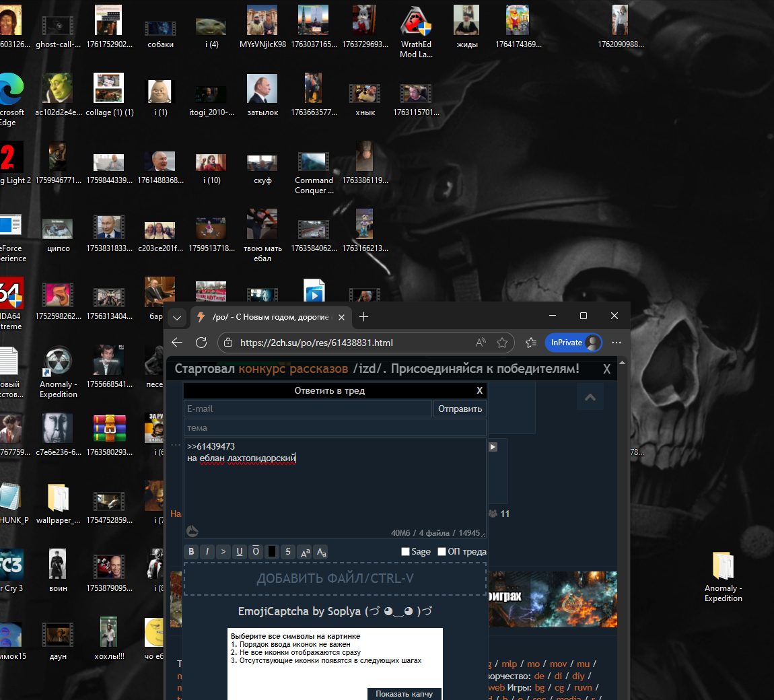Open the конкурс рассказов link
774x700 pixels.
click(293, 369)
